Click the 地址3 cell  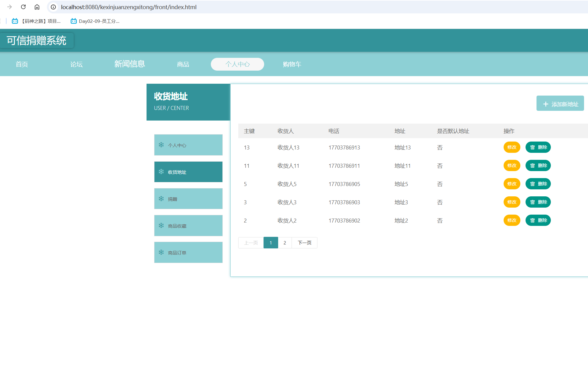401,202
